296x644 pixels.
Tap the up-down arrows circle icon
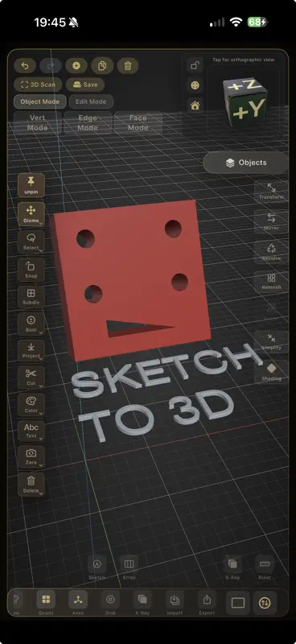tap(265, 603)
